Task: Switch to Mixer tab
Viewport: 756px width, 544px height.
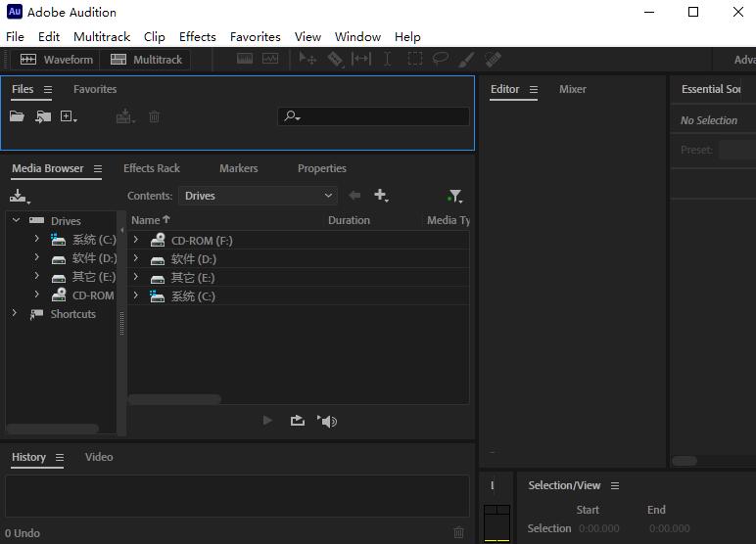Action: (573, 89)
